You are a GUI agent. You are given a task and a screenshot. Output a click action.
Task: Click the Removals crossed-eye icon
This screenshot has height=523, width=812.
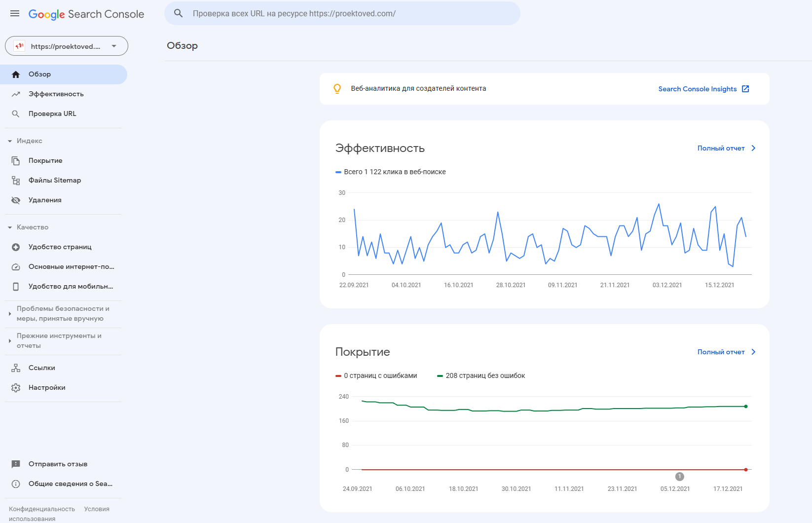pyautogui.click(x=16, y=200)
